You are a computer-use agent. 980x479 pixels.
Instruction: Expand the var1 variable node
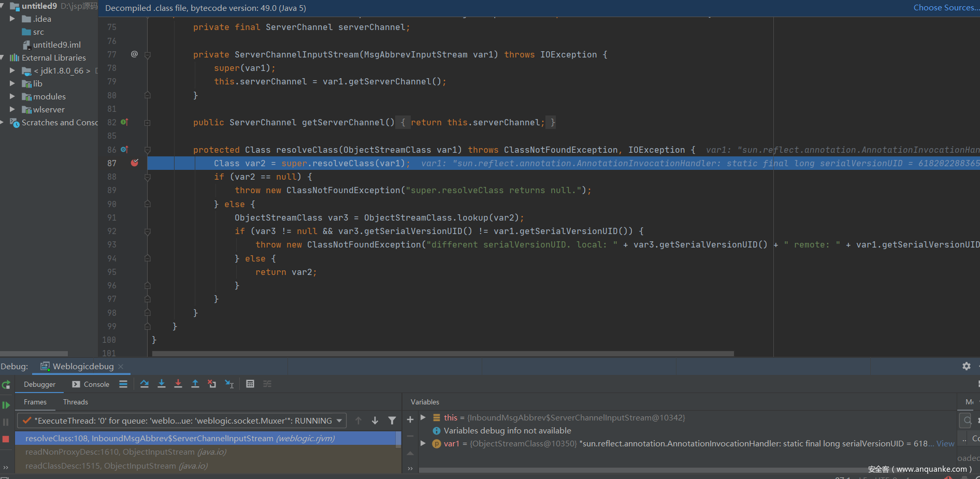[423, 443]
